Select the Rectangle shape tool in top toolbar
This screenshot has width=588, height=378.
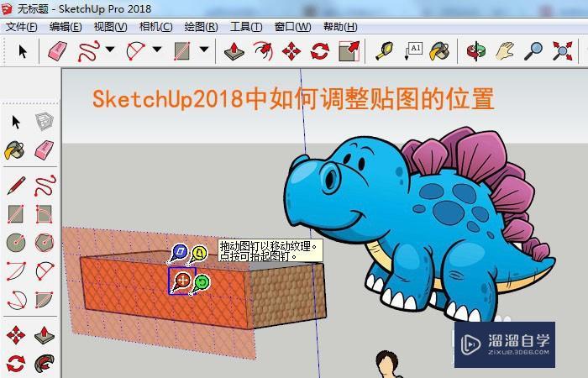pos(182,51)
